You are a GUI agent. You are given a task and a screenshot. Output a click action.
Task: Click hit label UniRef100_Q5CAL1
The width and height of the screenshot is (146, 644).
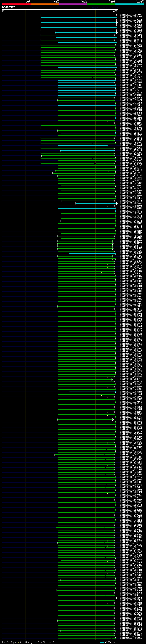(x=131, y=600)
